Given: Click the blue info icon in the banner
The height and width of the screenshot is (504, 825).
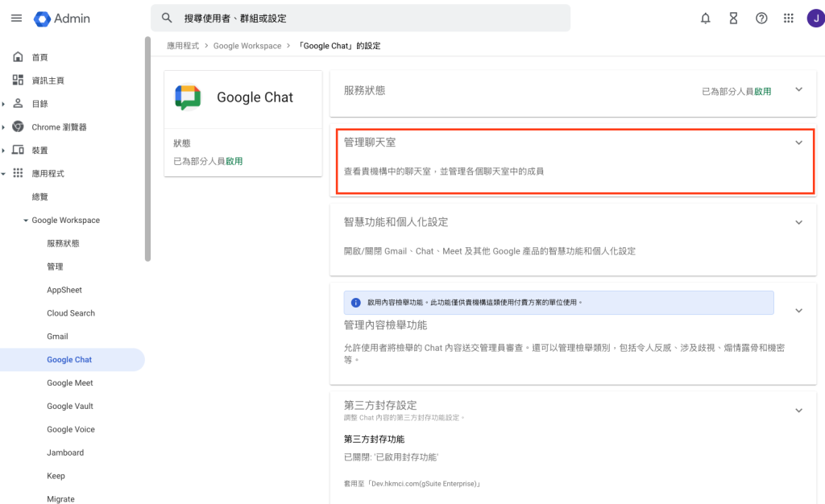Looking at the screenshot, I should (355, 303).
